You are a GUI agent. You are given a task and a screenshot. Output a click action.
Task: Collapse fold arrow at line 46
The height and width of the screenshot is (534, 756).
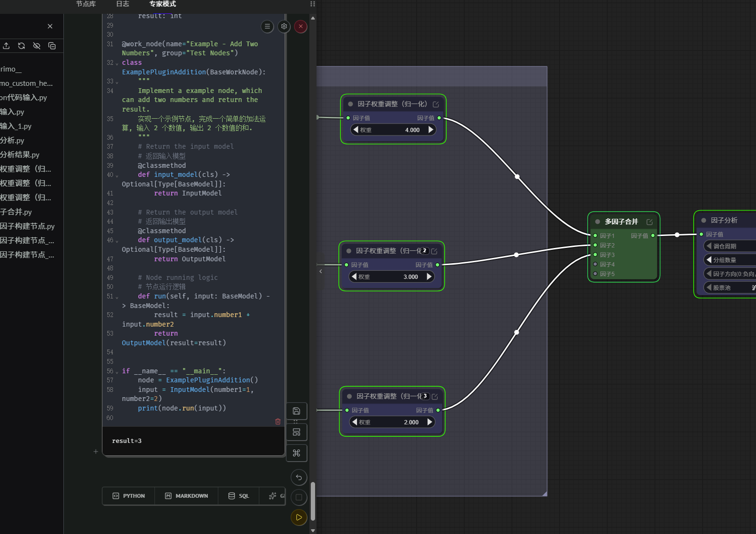(117, 241)
